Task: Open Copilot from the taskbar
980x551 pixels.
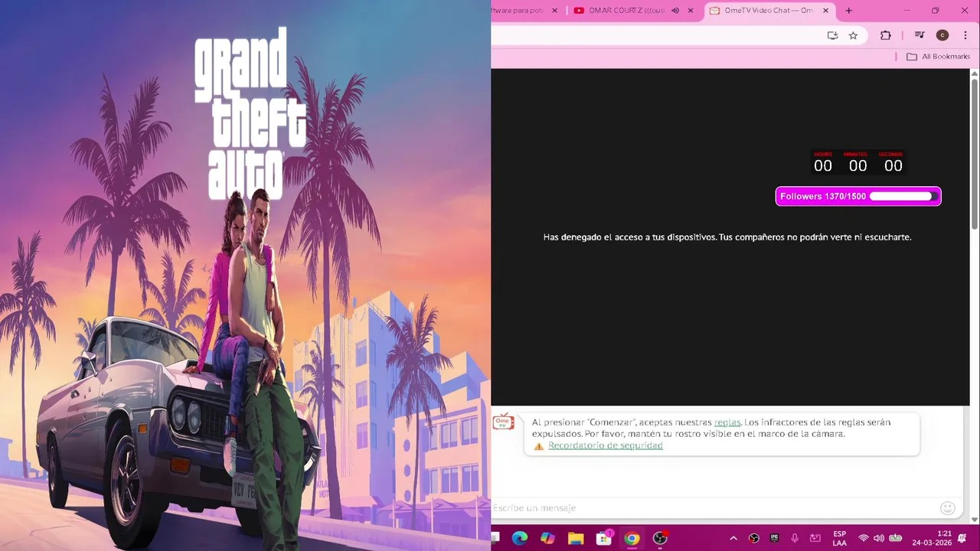Action: pos(547,538)
